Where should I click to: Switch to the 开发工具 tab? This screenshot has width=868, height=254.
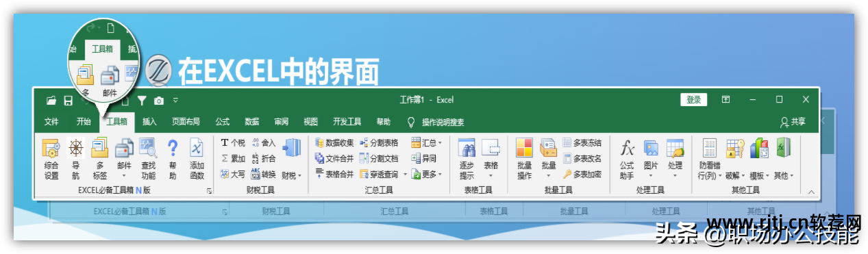(x=347, y=122)
